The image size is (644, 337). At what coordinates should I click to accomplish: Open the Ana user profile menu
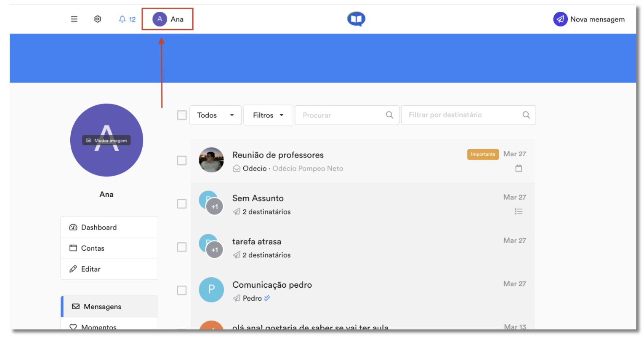(x=168, y=19)
